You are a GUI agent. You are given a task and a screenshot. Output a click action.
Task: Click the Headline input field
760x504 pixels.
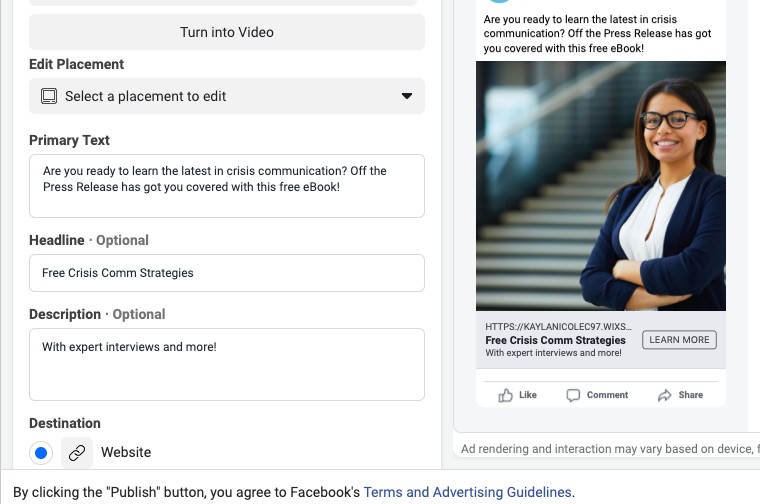point(227,273)
